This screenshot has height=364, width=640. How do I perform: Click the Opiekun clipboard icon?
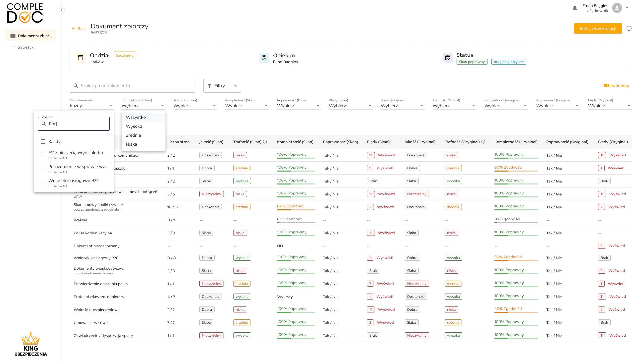click(x=264, y=58)
